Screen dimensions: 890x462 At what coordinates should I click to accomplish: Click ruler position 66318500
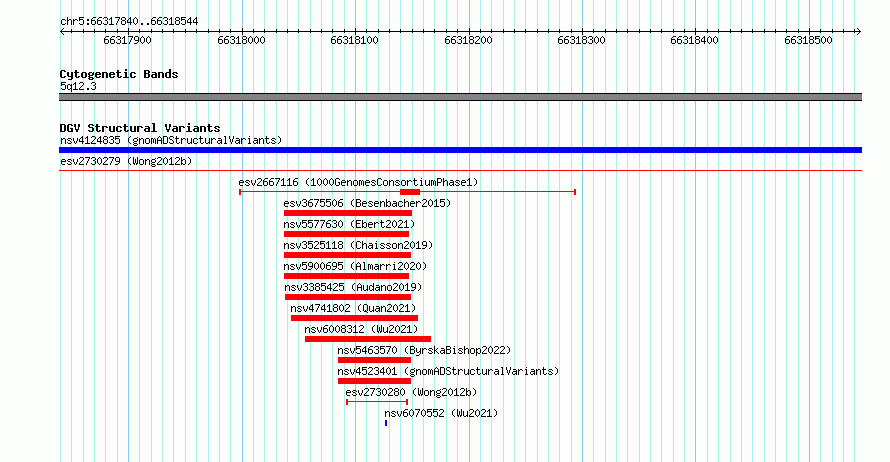[x=808, y=40]
